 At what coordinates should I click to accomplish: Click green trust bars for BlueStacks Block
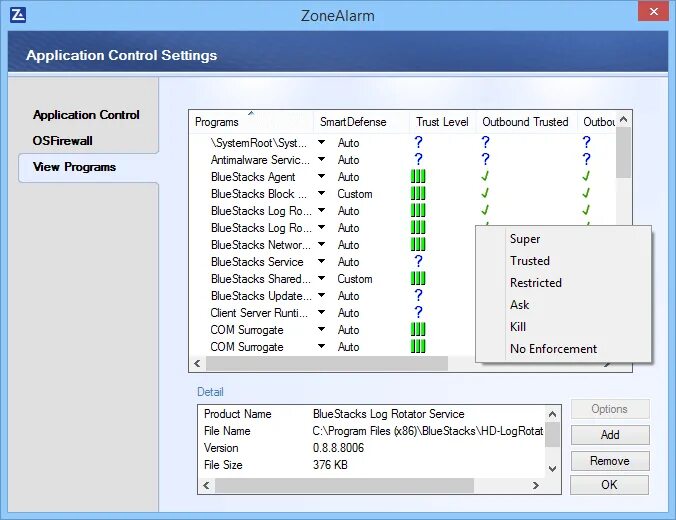[418, 194]
